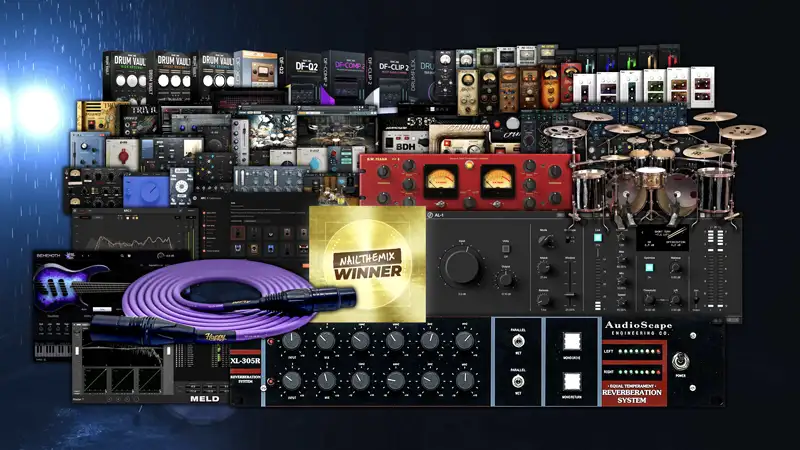Click the Threshold knob on AL-1
The image size is (800, 450).
click(x=650, y=299)
